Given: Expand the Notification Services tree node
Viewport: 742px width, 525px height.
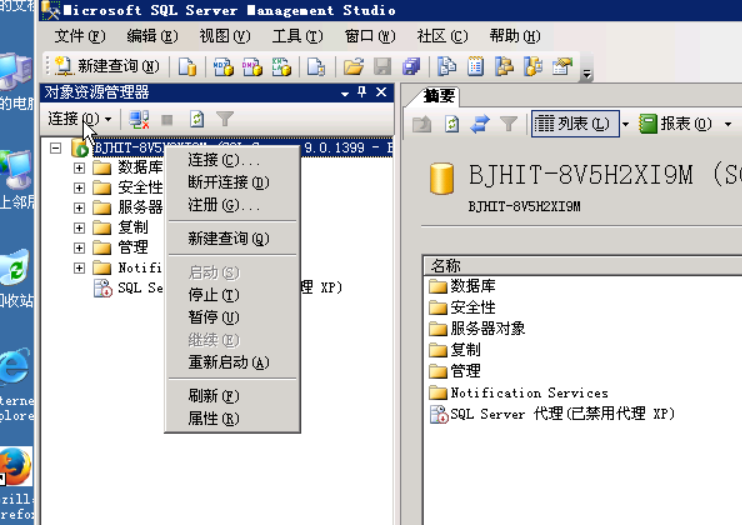Looking at the screenshot, I should coord(79,268).
